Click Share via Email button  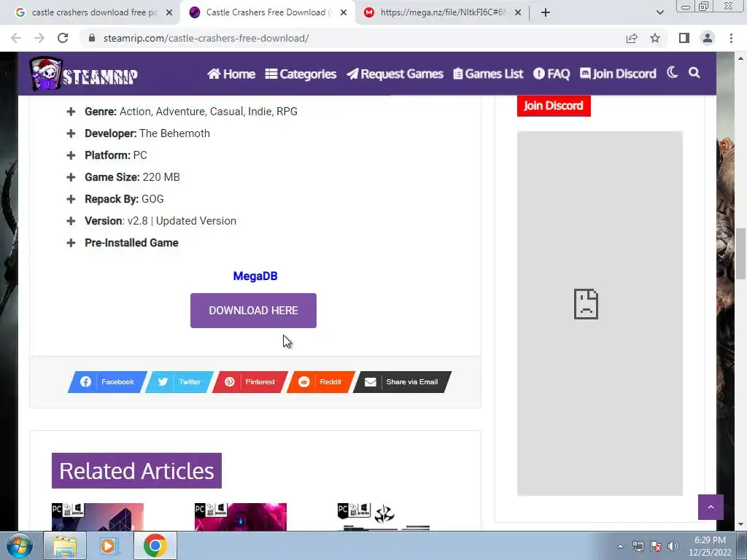(x=402, y=382)
